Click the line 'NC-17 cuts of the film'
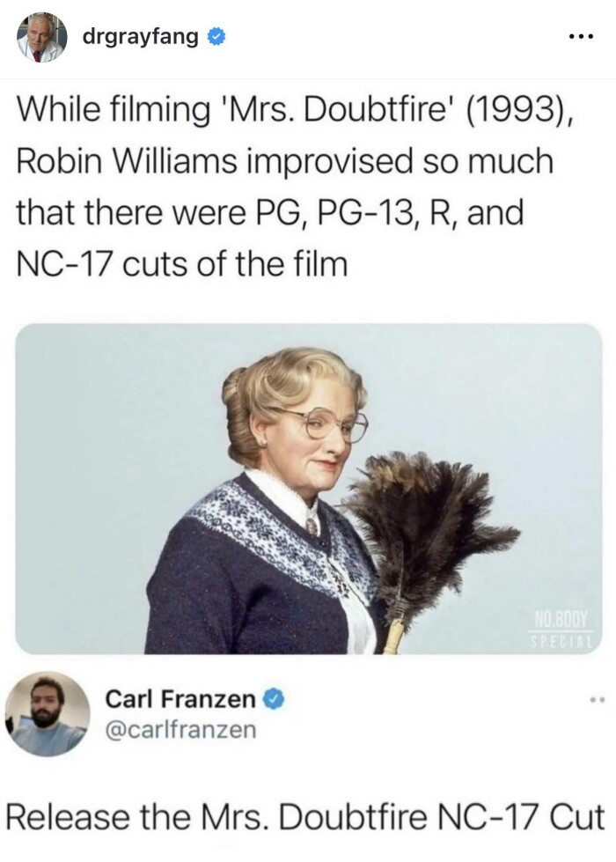616x862 pixels. (x=182, y=264)
